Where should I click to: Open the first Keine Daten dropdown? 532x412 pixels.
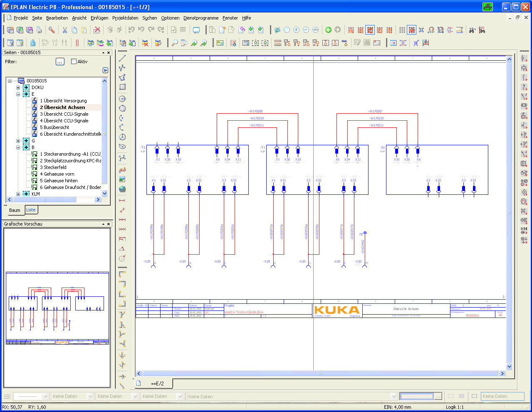tap(90, 397)
